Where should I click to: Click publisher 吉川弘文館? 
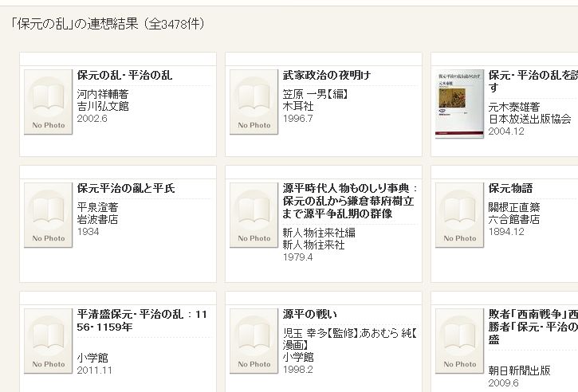tap(103, 106)
